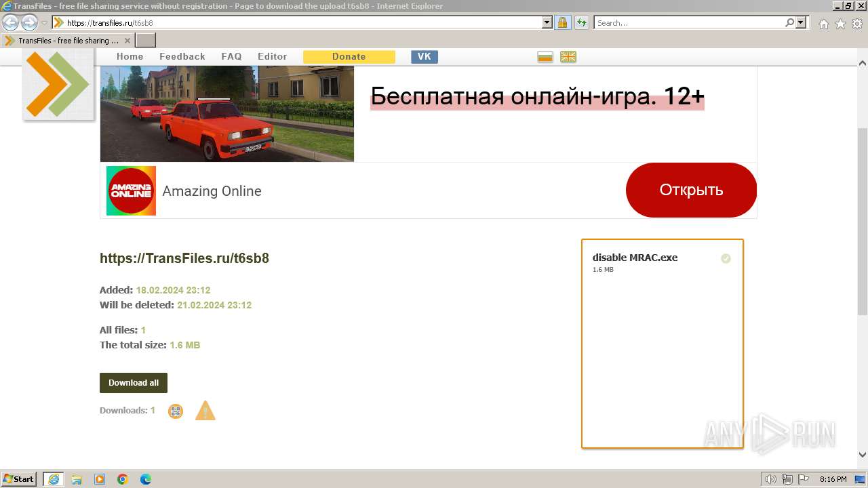The height and width of the screenshot is (488, 868).
Task: Expand the address bar dropdown
Action: tap(547, 22)
